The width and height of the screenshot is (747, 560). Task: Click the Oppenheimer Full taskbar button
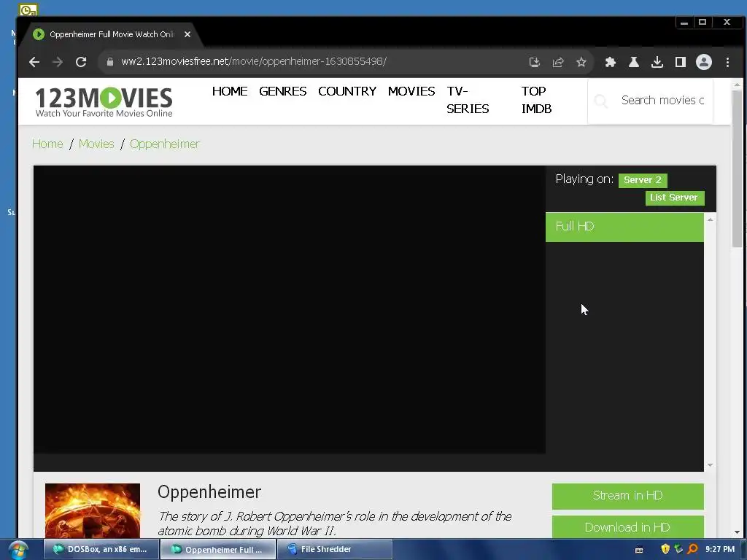coord(217,550)
